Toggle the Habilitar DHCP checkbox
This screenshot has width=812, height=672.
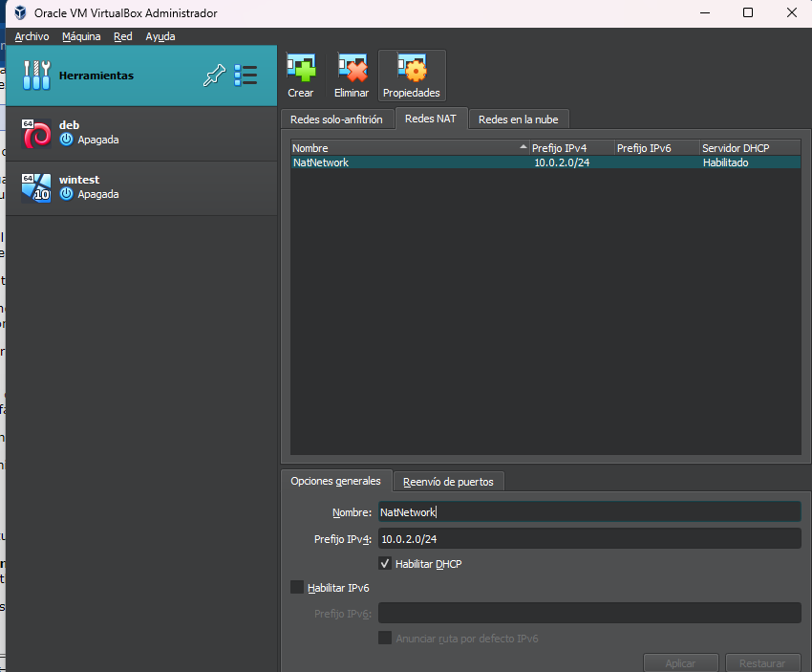pos(385,563)
